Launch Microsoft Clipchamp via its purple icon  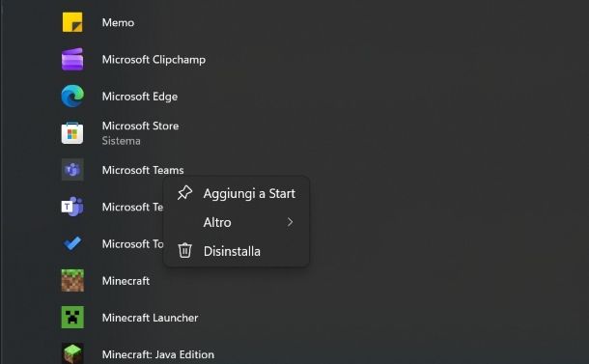(x=72, y=59)
